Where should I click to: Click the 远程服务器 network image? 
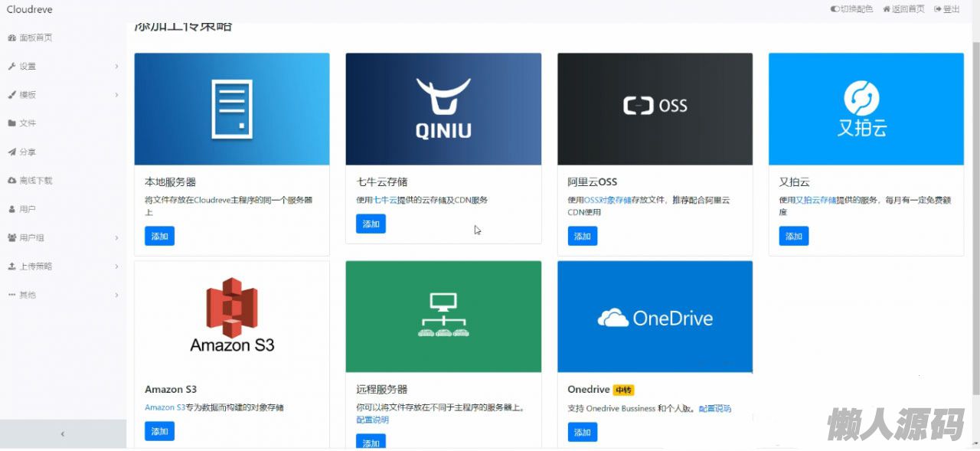coord(443,317)
